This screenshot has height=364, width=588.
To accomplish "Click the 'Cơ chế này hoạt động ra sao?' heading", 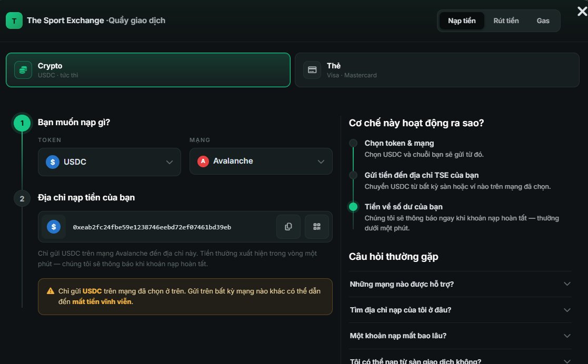I will (416, 123).
